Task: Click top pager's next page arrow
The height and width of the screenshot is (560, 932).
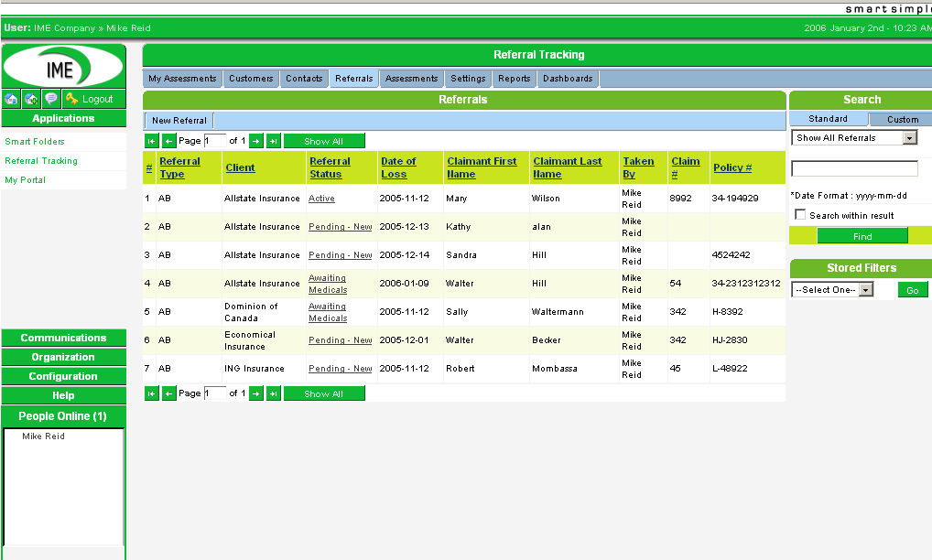Action: click(x=256, y=141)
